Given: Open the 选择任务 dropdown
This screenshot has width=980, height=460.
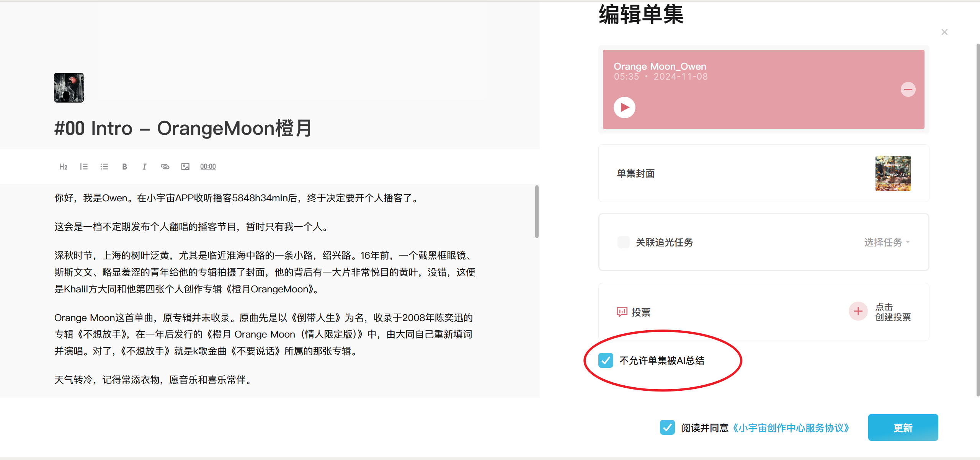Looking at the screenshot, I should [887, 242].
